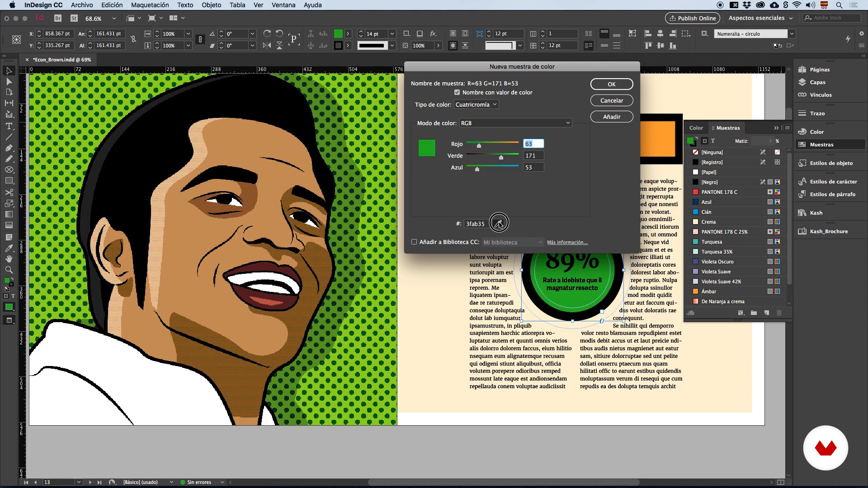
Task: Select the Ellipse Frame tool
Action: click(x=9, y=170)
